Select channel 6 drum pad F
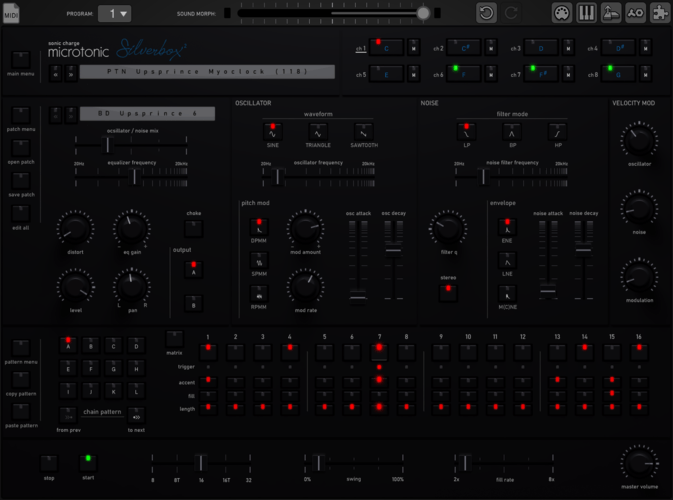Viewport: 673px width, 500px height. point(464,74)
